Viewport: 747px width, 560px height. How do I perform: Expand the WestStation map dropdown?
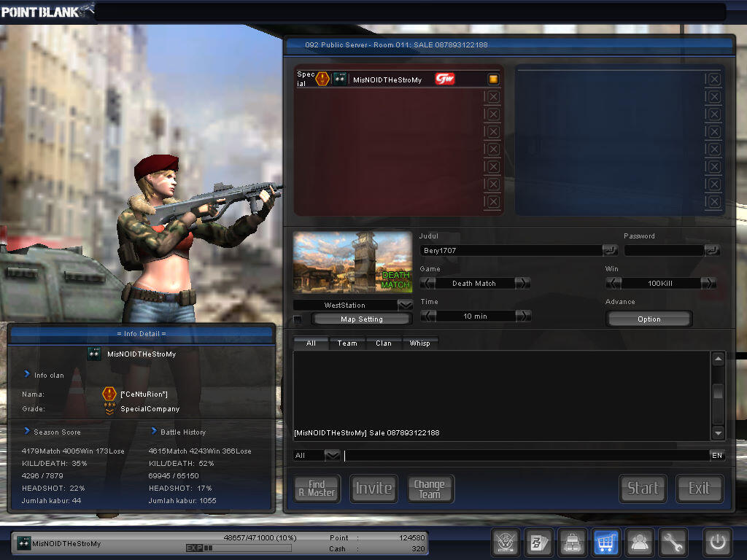pos(405,305)
